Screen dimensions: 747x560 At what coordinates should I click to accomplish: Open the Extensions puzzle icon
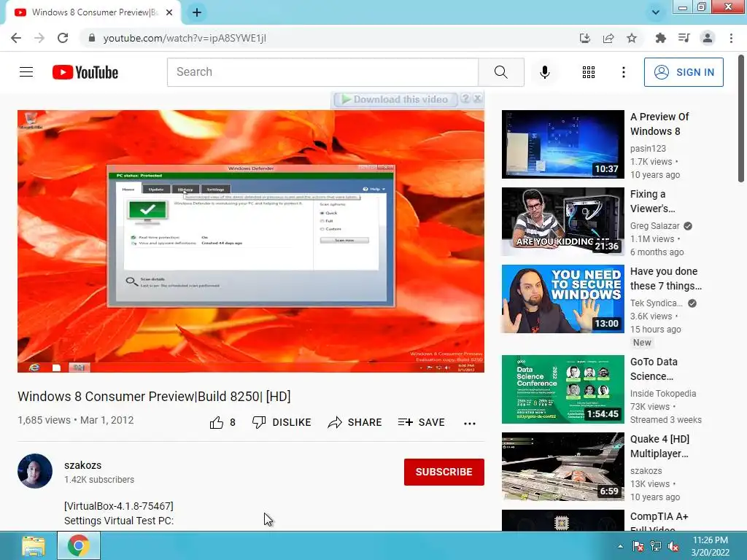pyautogui.click(x=660, y=38)
